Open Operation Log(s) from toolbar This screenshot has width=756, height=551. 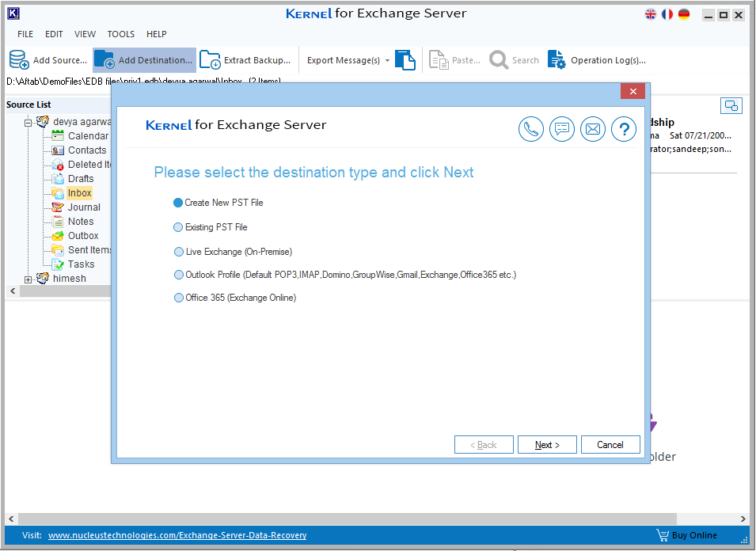coord(557,60)
